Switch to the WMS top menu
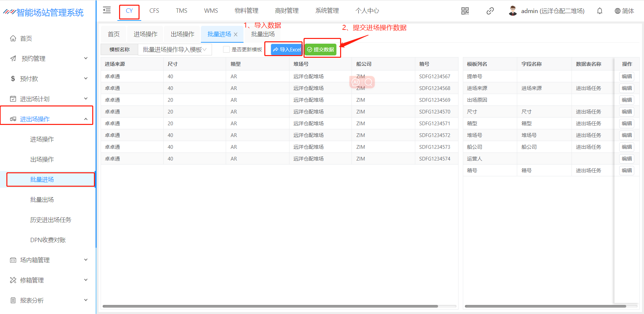Screen dimensions: 644x314 click(211, 11)
